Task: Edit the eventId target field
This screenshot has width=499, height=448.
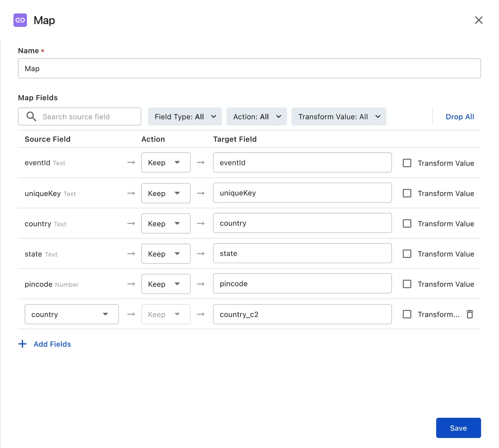Action: click(x=303, y=162)
